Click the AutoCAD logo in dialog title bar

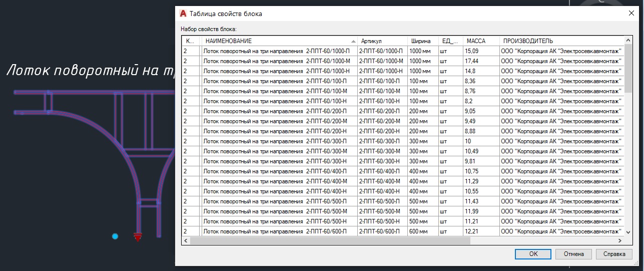pyautogui.click(x=183, y=14)
